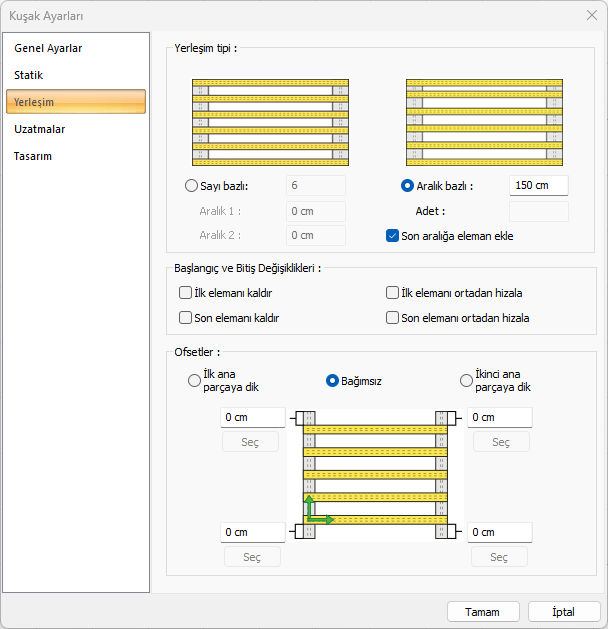Screen dimensions: 608x629
Task: Choose Bağımsız offset option
Action: point(334,380)
